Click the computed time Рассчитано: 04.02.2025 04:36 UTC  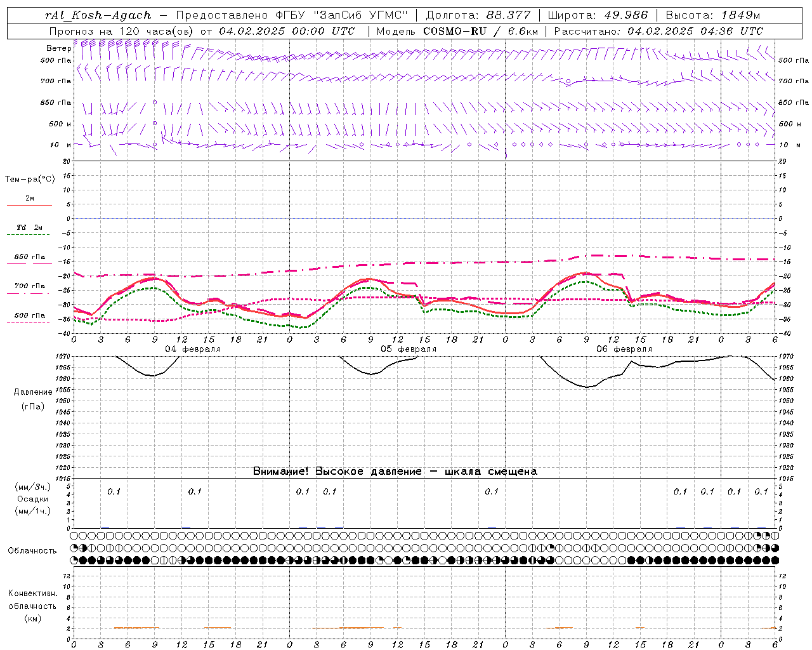[658, 31]
